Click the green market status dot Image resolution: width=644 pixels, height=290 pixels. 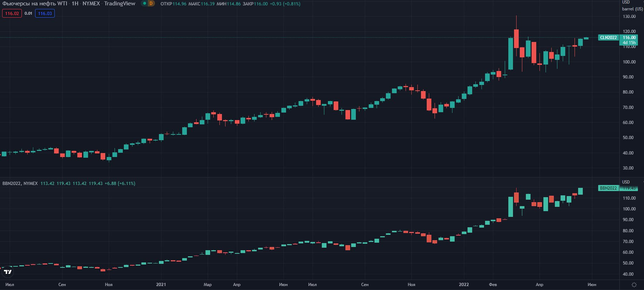tap(144, 4)
